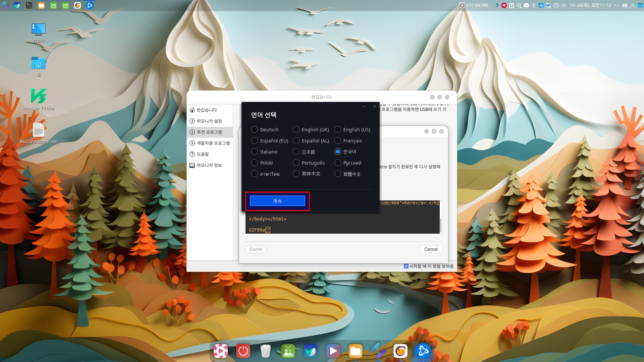Click the Bluetooth icon in system tray
Image resolution: width=644 pixels, height=362 pixels.
(533, 5)
